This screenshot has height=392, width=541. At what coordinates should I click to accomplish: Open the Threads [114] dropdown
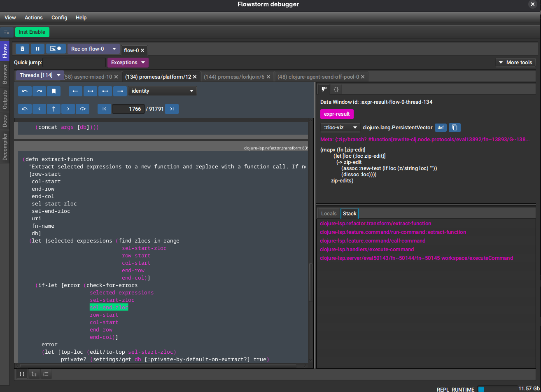(40, 75)
